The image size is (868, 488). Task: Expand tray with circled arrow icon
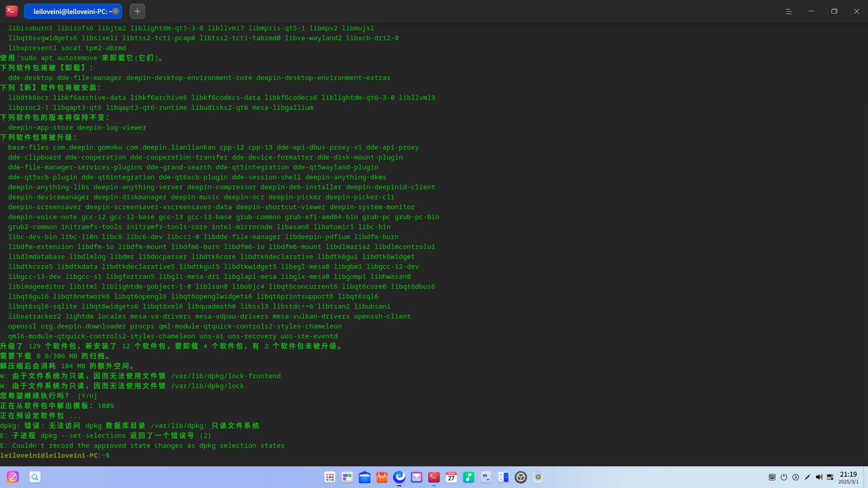796,477
